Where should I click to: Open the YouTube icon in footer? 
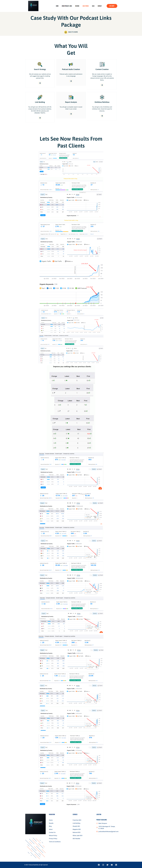pyautogui.click(x=112, y=865)
